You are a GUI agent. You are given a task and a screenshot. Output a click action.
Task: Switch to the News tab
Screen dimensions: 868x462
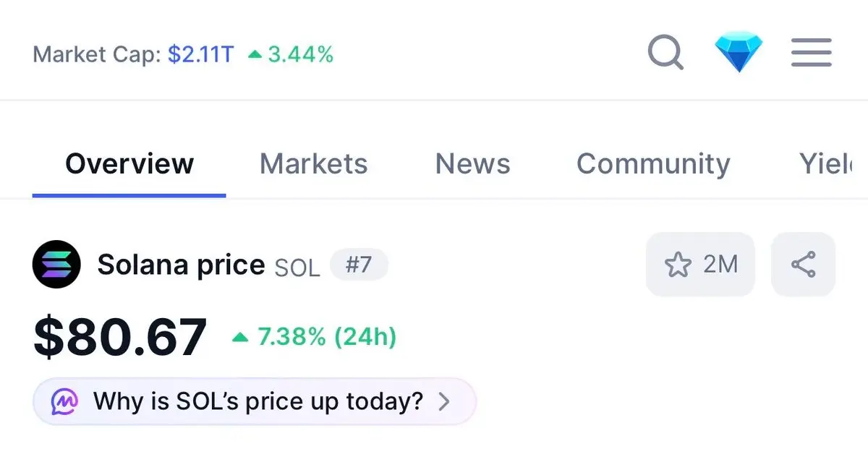tap(472, 164)
